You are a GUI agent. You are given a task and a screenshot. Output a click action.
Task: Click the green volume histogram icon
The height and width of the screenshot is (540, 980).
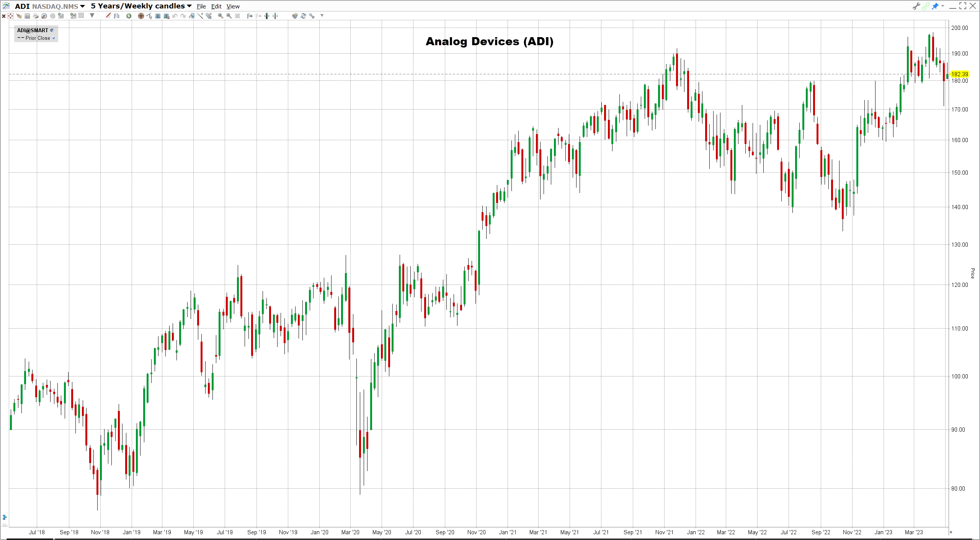pos(192,16)
